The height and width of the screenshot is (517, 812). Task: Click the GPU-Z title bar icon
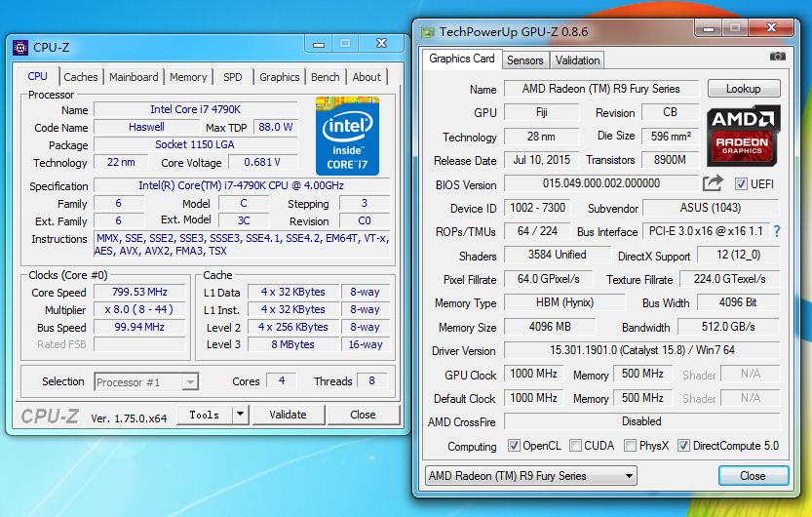427,32
